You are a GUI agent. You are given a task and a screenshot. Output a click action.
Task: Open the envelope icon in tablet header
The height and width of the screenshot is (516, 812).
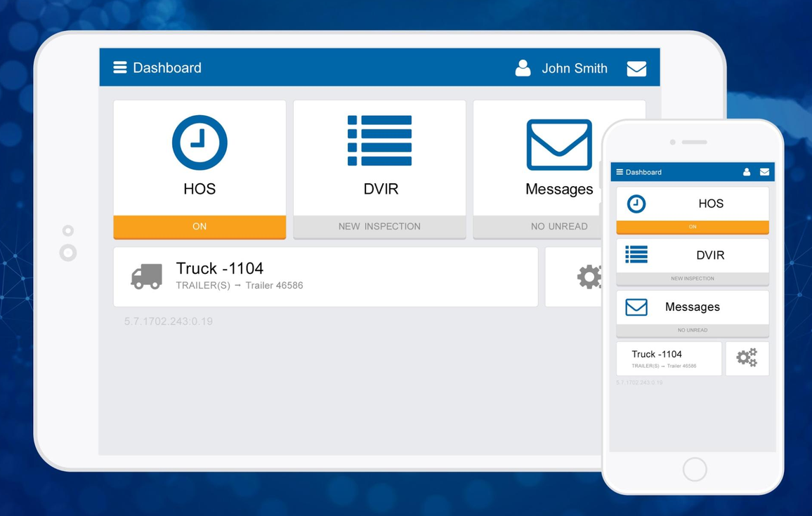pos(636,68)
